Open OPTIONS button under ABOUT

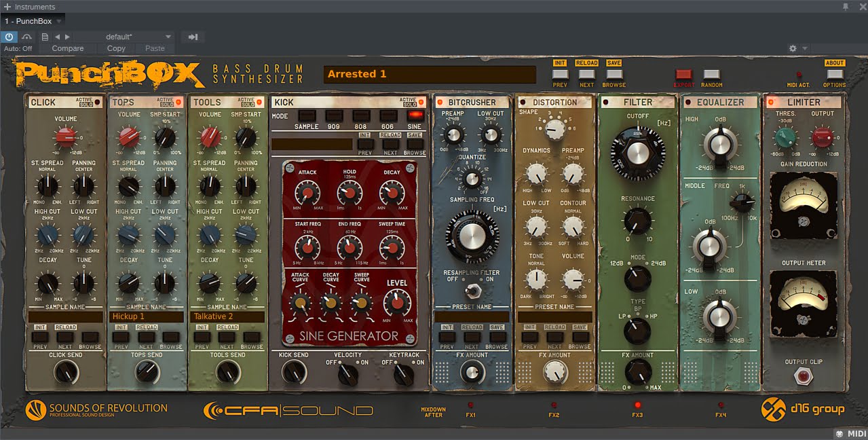click(x=835, y=74)
